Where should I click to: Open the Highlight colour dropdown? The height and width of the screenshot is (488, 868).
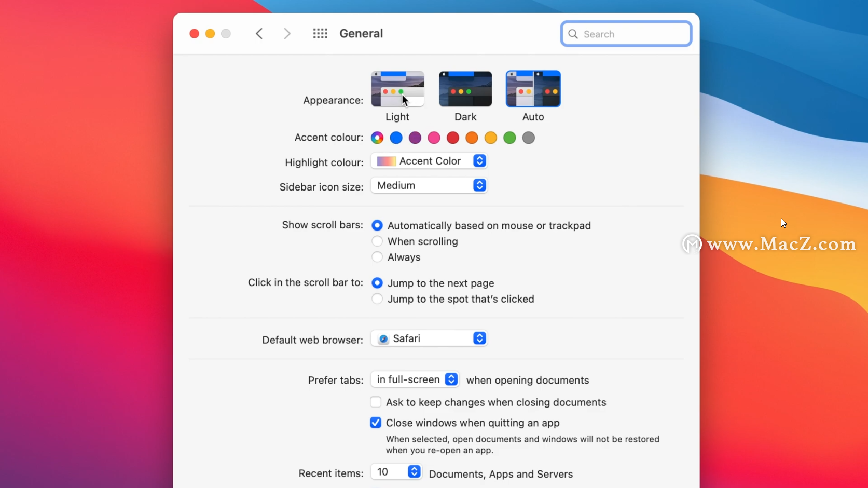[429, 161]
